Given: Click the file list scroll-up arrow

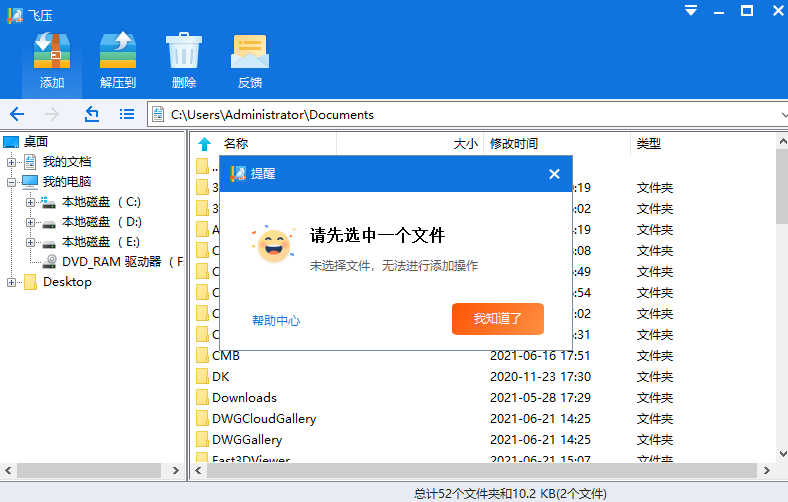Looking at the screenshot, I should click(782, 142).
